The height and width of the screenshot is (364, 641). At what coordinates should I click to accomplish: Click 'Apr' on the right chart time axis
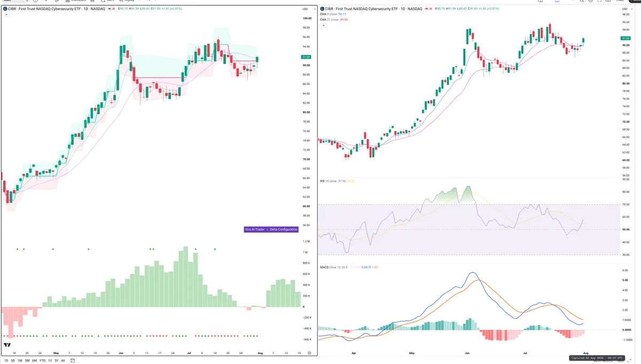(354, 353)
